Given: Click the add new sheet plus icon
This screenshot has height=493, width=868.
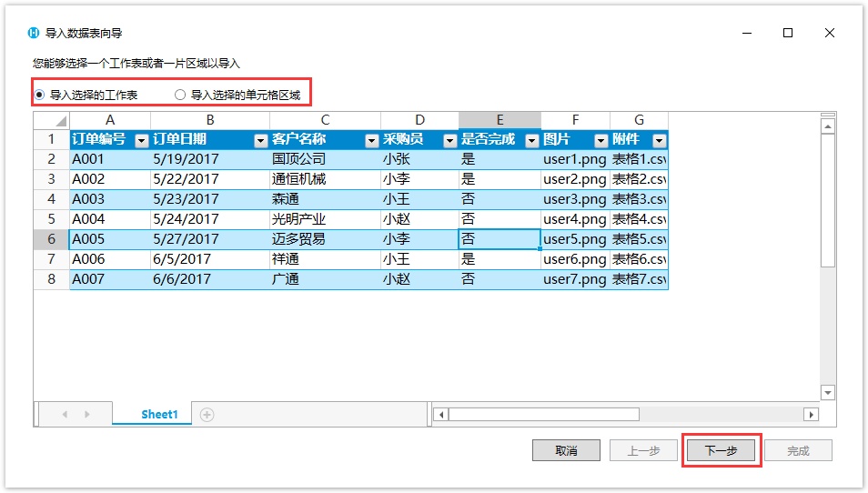Looking at the screenshot, I should (x=207, y=415).
